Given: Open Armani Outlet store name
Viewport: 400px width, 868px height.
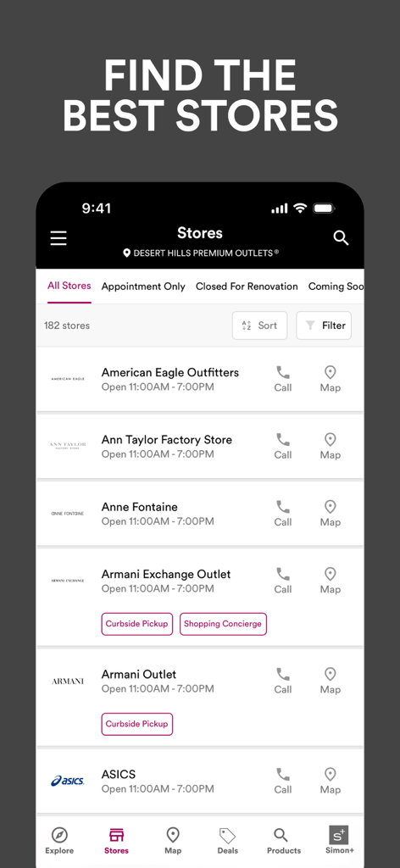Looking at the screenshot, I should (x=139, y=674).
